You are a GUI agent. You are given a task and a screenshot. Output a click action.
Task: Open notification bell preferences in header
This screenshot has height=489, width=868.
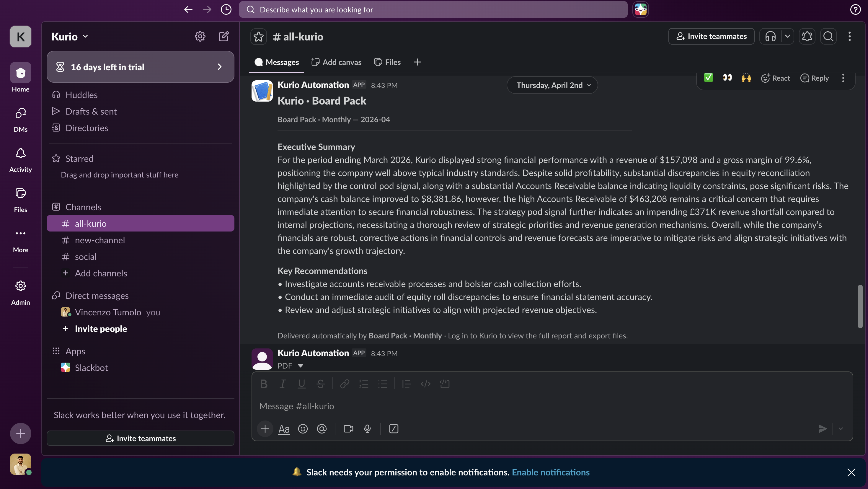(807, 36)
